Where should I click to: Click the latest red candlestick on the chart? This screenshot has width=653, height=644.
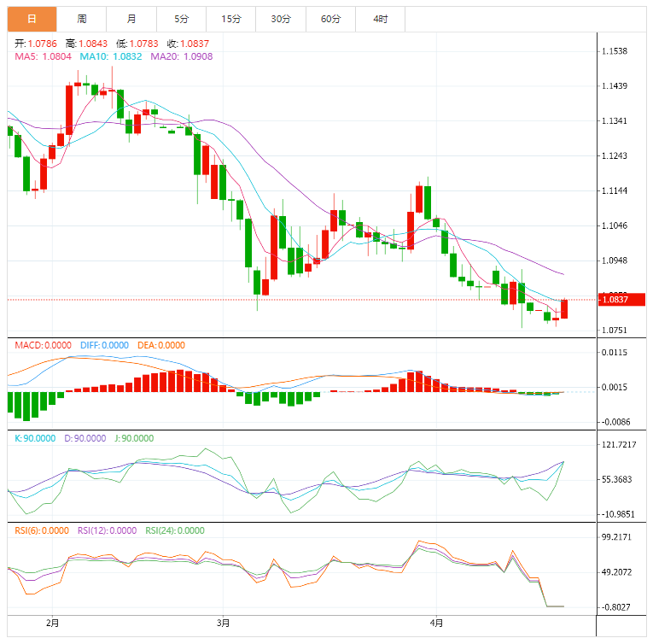coord(564,309)
